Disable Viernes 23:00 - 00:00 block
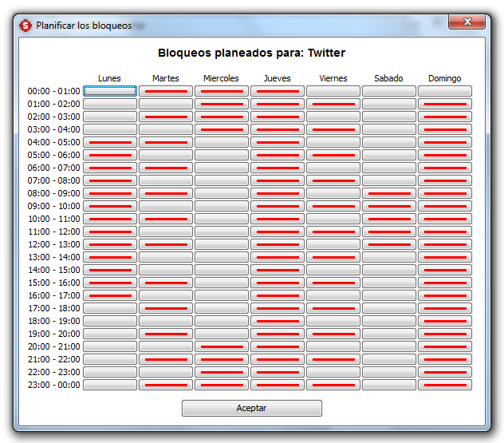Image resolution: width=504 pixels, height=443 pixels. (x=333, y=385)
